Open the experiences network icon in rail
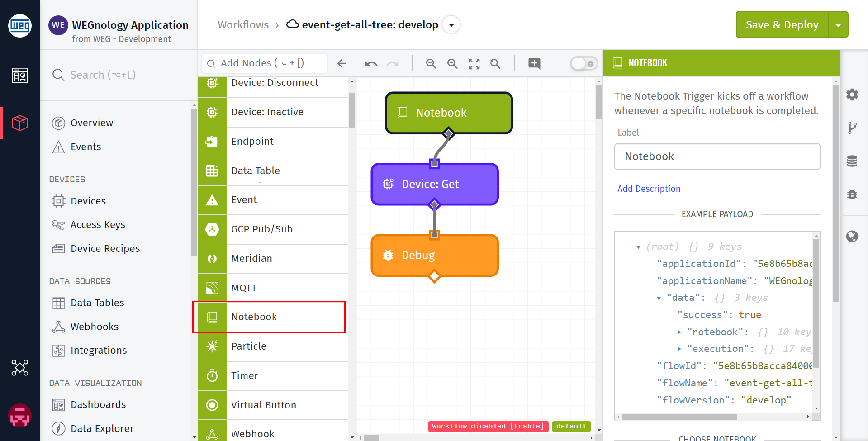Viewport: 868px width, 441px height. (20, 368)
